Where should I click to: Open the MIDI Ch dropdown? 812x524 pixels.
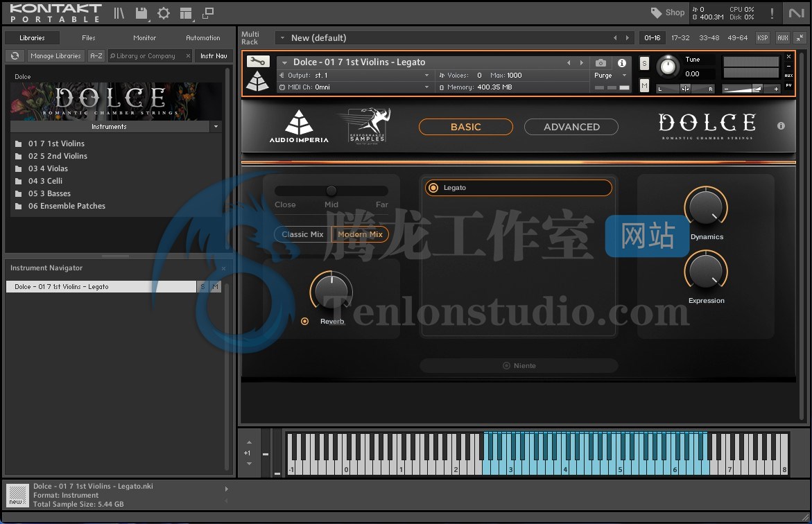(426, 87)
